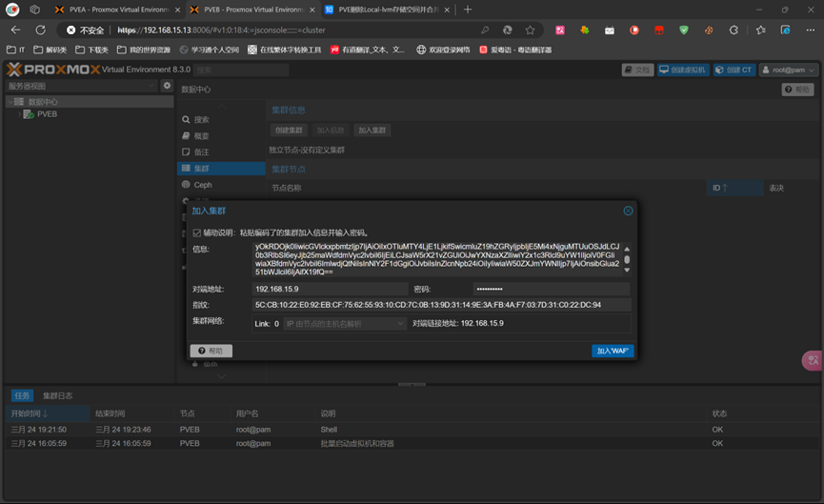Click the Proxmox search box in the header
This screenshot has height=504, width=824.
pos(241,70)
